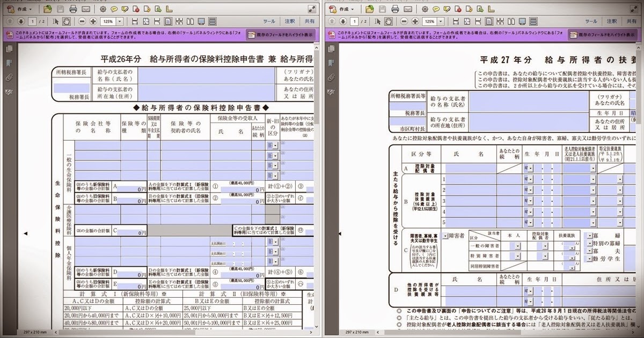
Task: Open the page thumbnails panel in the right window
Action: pyautogui.click(x=330, y=48)
